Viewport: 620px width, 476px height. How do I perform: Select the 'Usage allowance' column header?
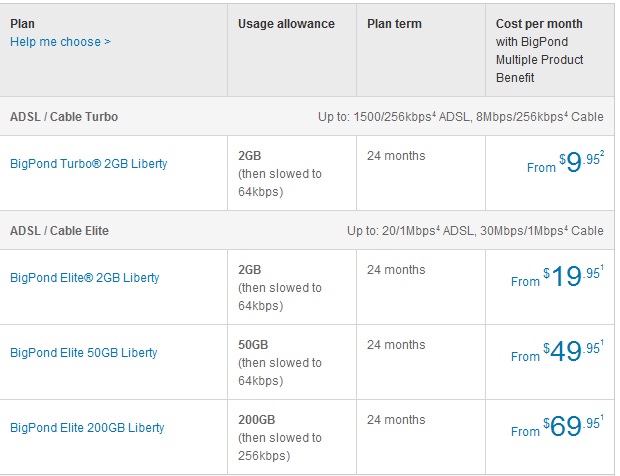(x=286, y=24)
